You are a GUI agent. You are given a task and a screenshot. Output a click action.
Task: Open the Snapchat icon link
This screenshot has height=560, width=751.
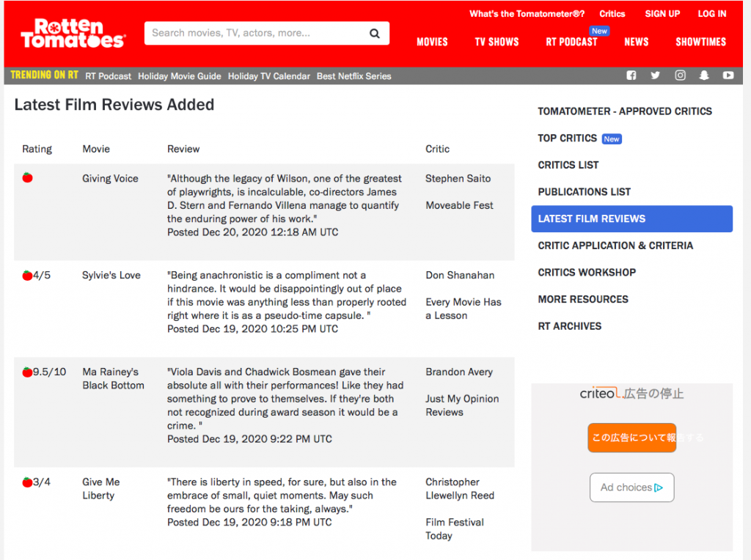coord(704,75)
